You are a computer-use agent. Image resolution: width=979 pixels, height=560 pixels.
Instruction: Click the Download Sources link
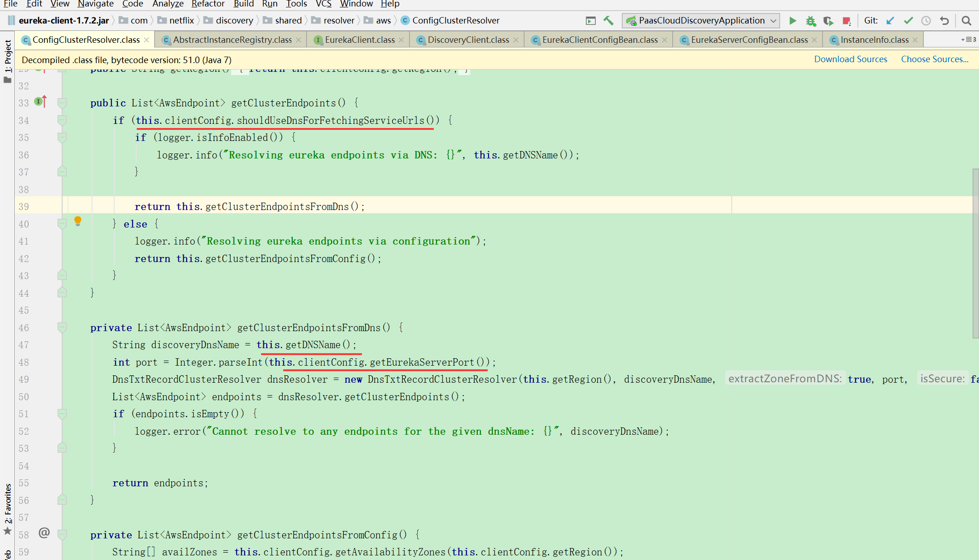click(850, 59)
